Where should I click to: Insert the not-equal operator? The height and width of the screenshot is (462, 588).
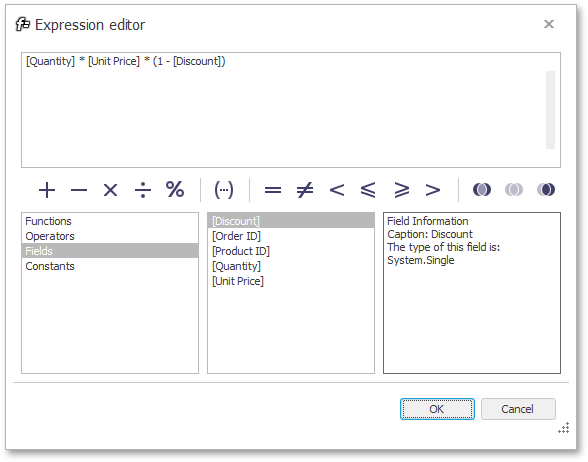[305, 190]
